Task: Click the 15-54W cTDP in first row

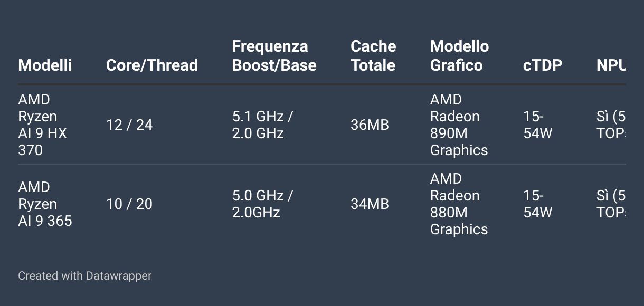Action: coord(538,125)
